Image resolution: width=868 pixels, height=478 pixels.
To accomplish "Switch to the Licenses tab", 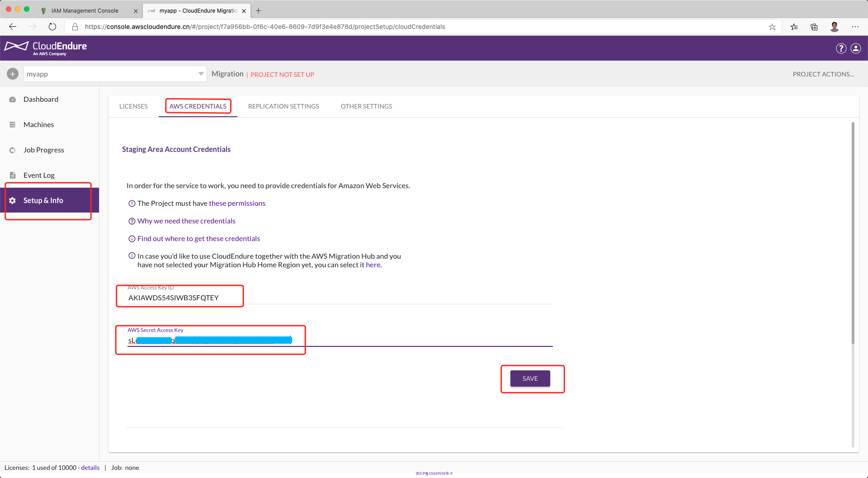I will [x=133, y=106].
